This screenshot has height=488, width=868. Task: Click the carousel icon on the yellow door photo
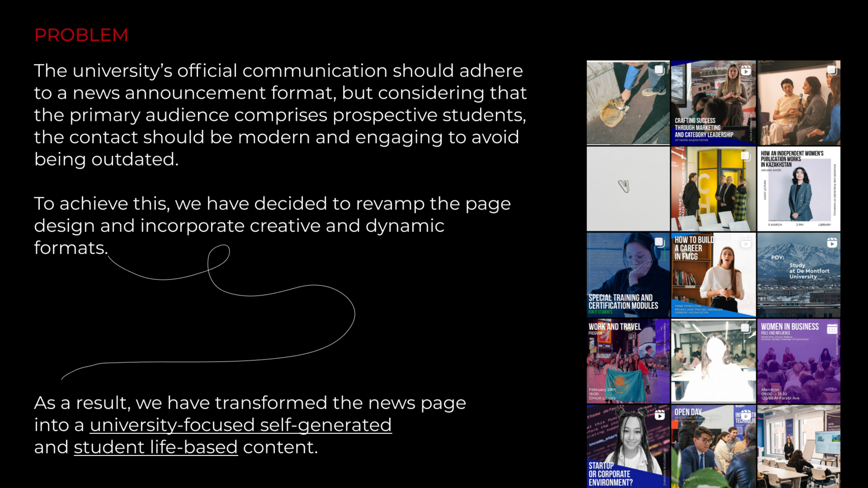click(745, 156)
